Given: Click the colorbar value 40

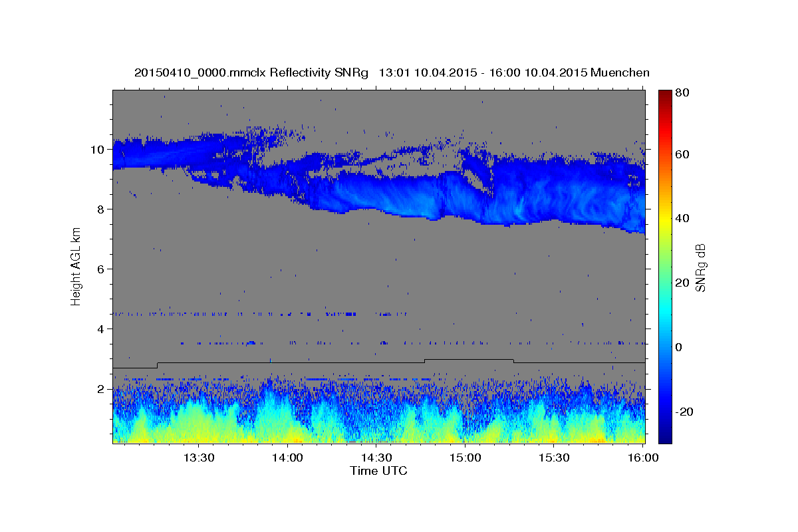Looking at the screenshot, I should pyautogui.click(x=683, y=219).
